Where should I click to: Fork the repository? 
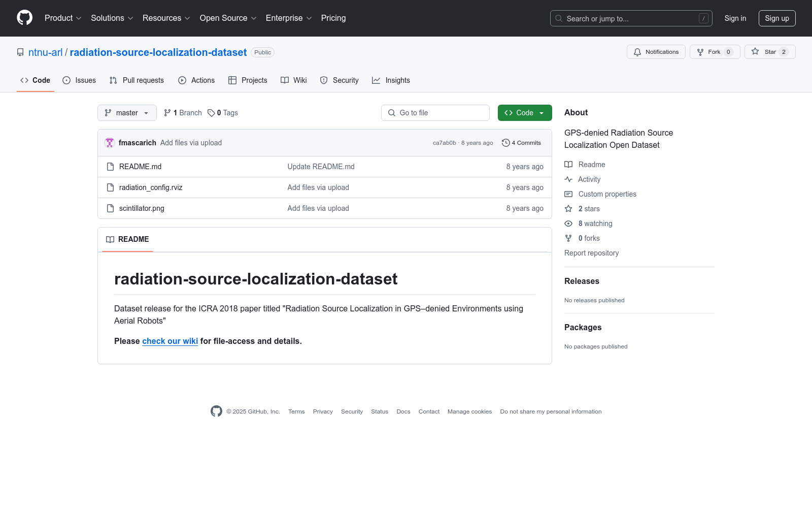click(x=713, y=52)
